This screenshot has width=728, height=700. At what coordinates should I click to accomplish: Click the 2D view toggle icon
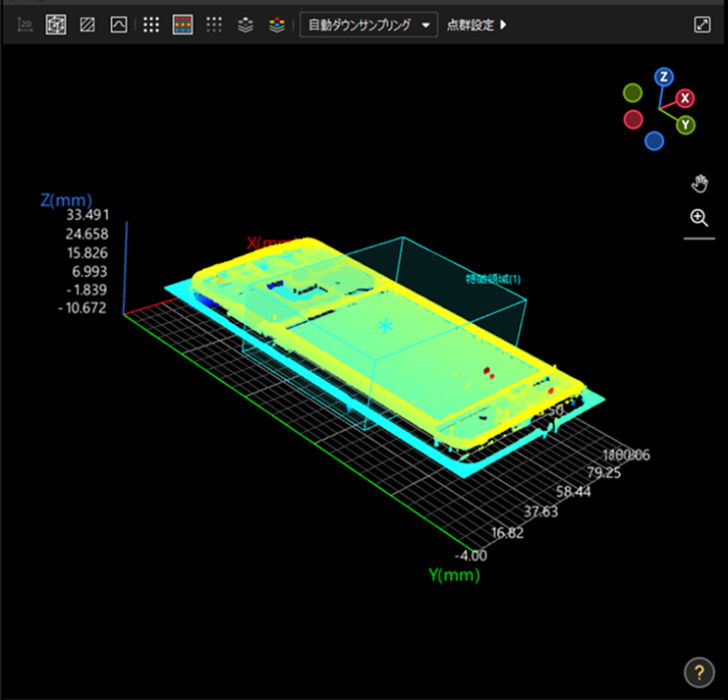pyautogui.click(x=25, y=26)
